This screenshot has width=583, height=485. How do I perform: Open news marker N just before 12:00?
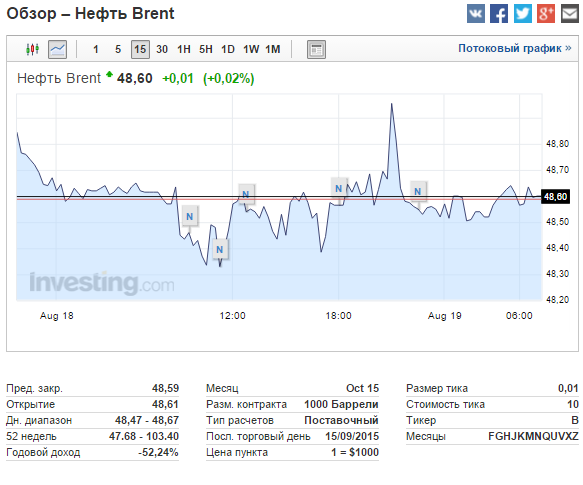pyautogui.click(x=220, y=250)
